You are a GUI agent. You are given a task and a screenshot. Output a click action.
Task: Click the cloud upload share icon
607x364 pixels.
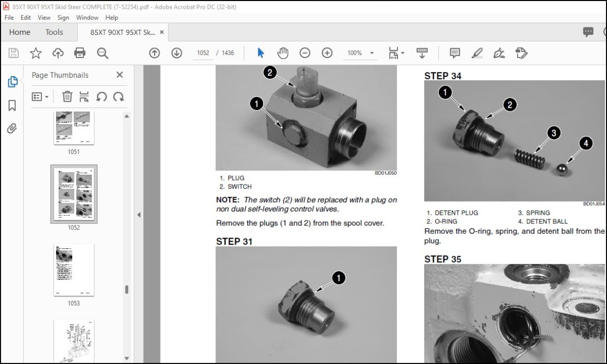58,53
